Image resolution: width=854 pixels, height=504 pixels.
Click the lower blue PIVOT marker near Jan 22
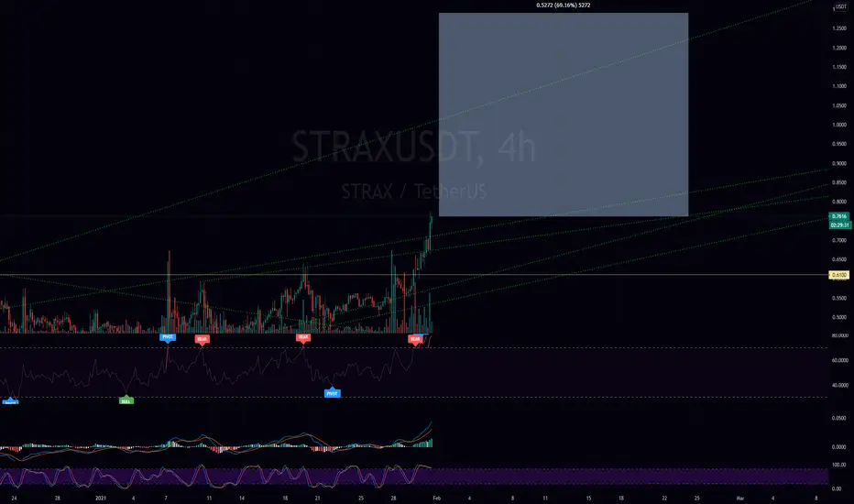[x=333, y=393]
